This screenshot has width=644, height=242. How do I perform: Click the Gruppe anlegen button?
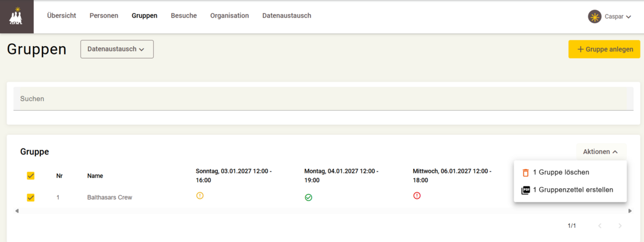[604, 49]
